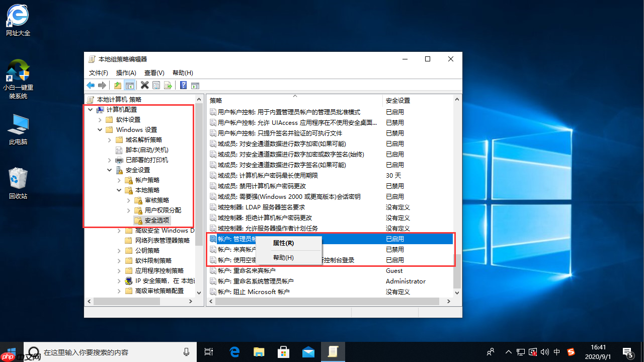Expand the 审核策略 tree node
This screenshot has width=644, height=362.
coord(128,200)
